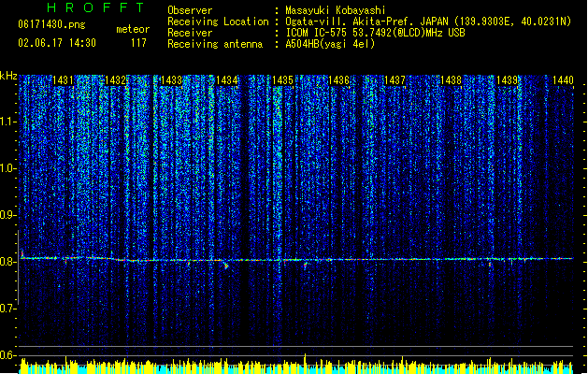
Task: Click the antenna A504HB(yagi 4el) text
Action: [330, 44]
